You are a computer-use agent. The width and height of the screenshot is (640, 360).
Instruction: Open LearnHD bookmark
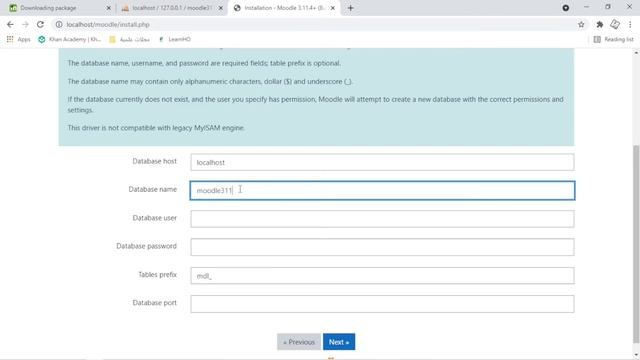pos(175,39)
